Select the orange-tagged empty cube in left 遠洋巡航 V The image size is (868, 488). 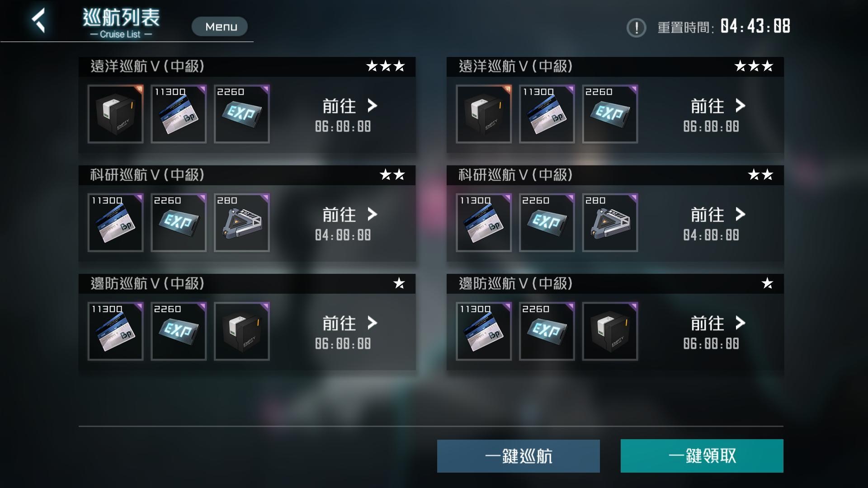[115, 114]
